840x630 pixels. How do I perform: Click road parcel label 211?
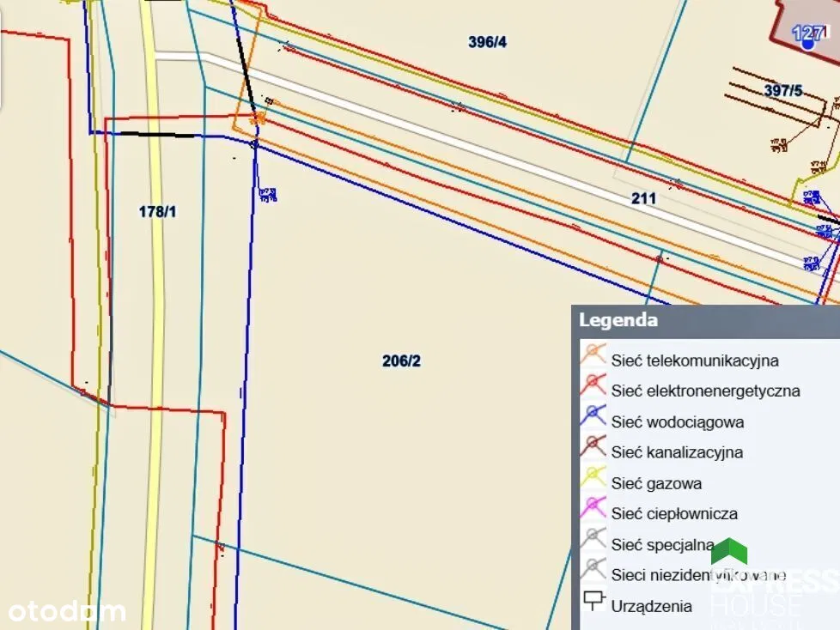[x=643, y=198]
